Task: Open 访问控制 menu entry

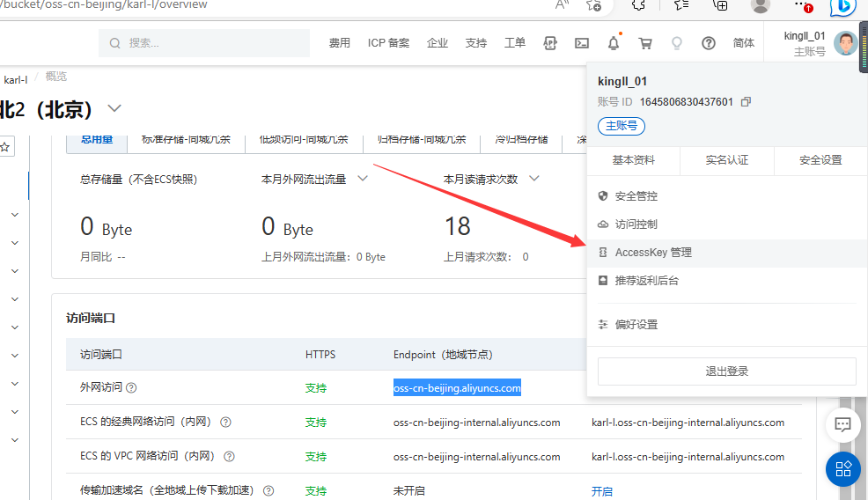Action: pyautogui.click(x=727, y=224)
